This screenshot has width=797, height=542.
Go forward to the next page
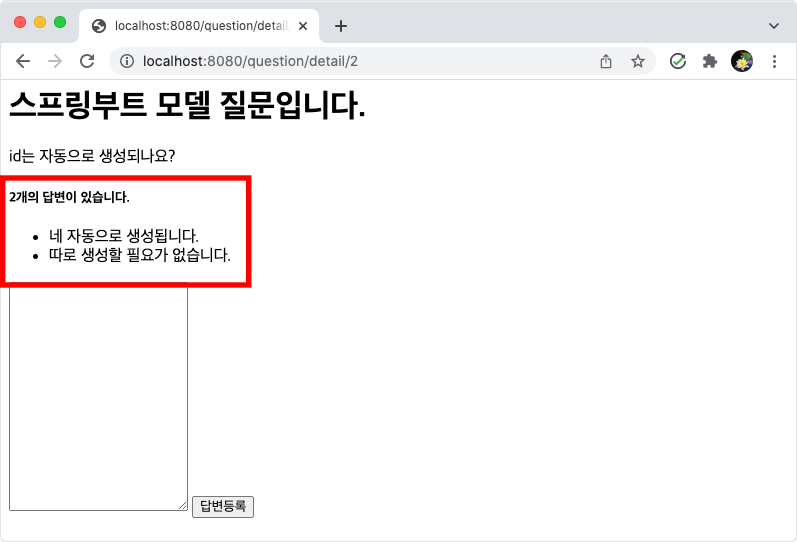pyautogui.click(x=55, y=62)
